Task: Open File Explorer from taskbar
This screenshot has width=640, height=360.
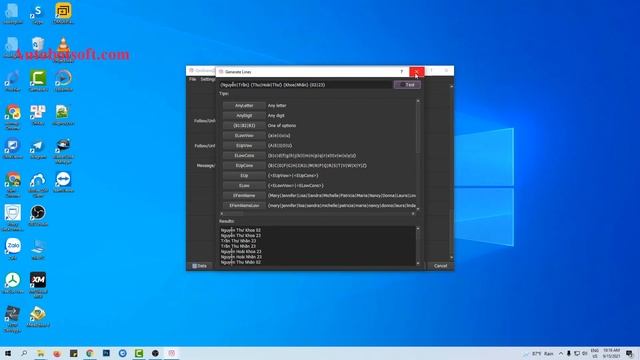Action: click(x=40, y=353)
